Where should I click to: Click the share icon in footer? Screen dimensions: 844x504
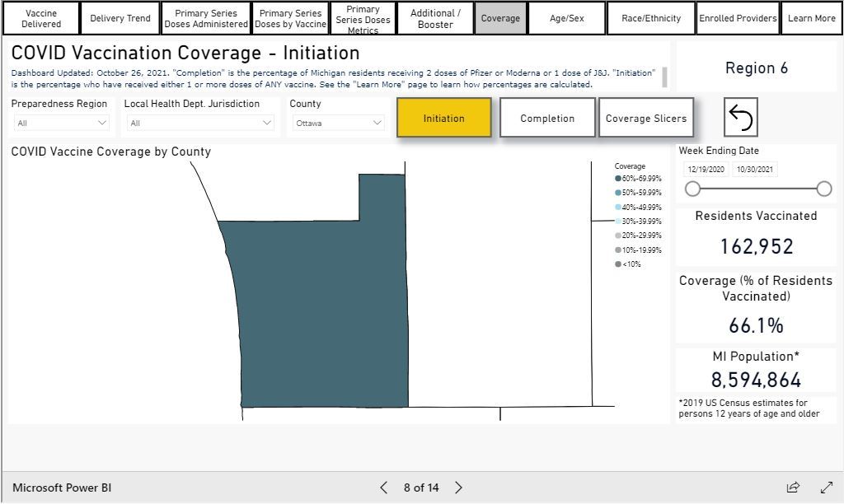(x=793, y=488)
